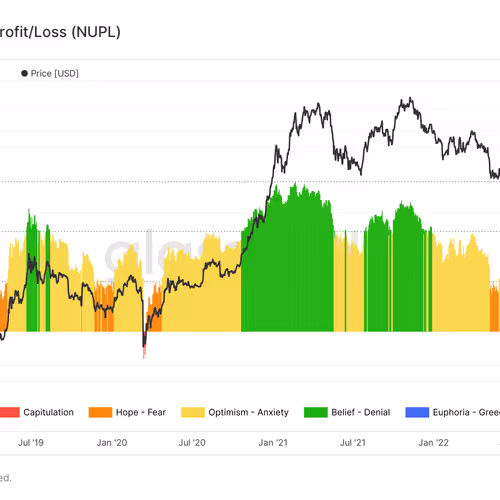Click the green Belief - Denial swatch
Viewport: 500px width, 500px height.
coord(316,412)
